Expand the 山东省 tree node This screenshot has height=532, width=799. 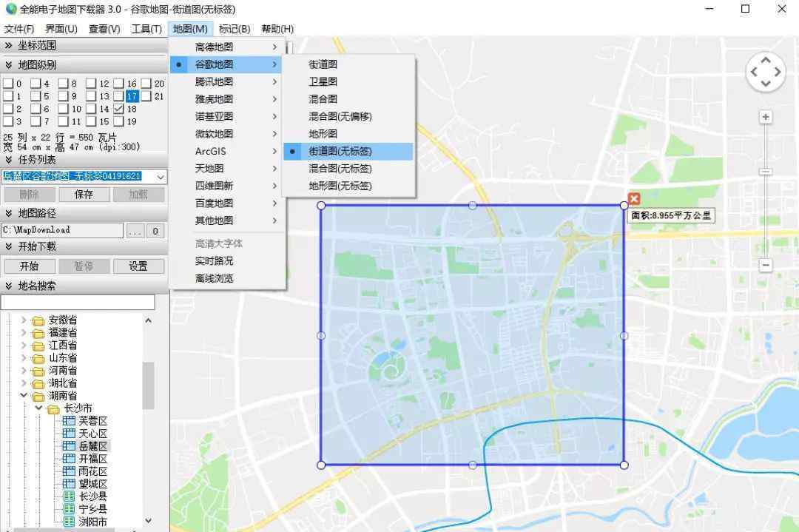pyautogui.click(x=24, y=357)
